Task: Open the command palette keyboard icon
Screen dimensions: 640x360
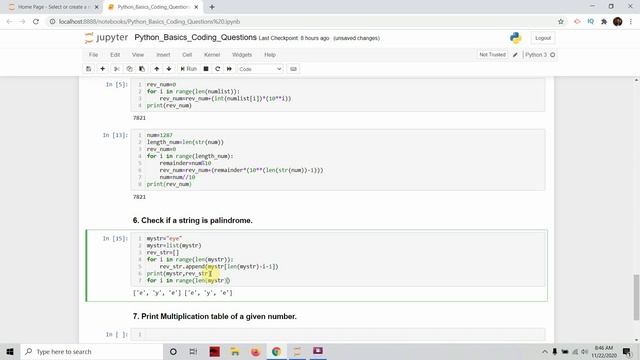Action: pyautogui.click(x=293, y=69)
